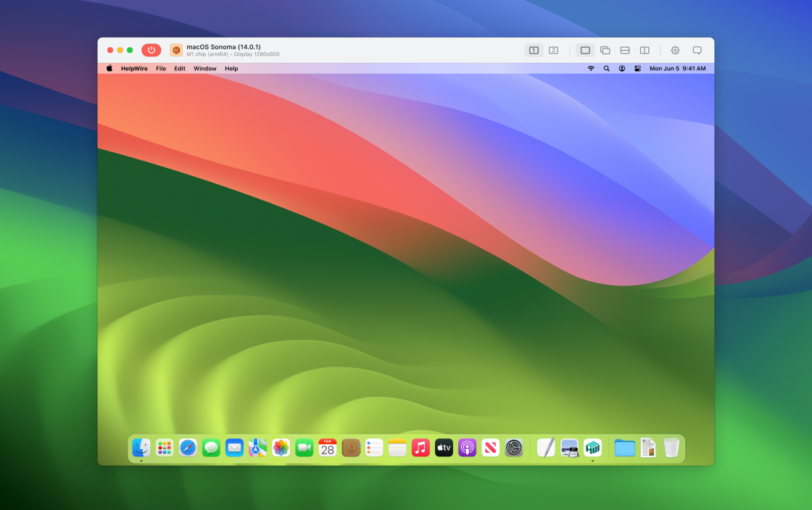This screenshot has height=510, width=812.
Task: Open Podcasts from the dock
Action: pyautogui.click(x=467, y=448)
